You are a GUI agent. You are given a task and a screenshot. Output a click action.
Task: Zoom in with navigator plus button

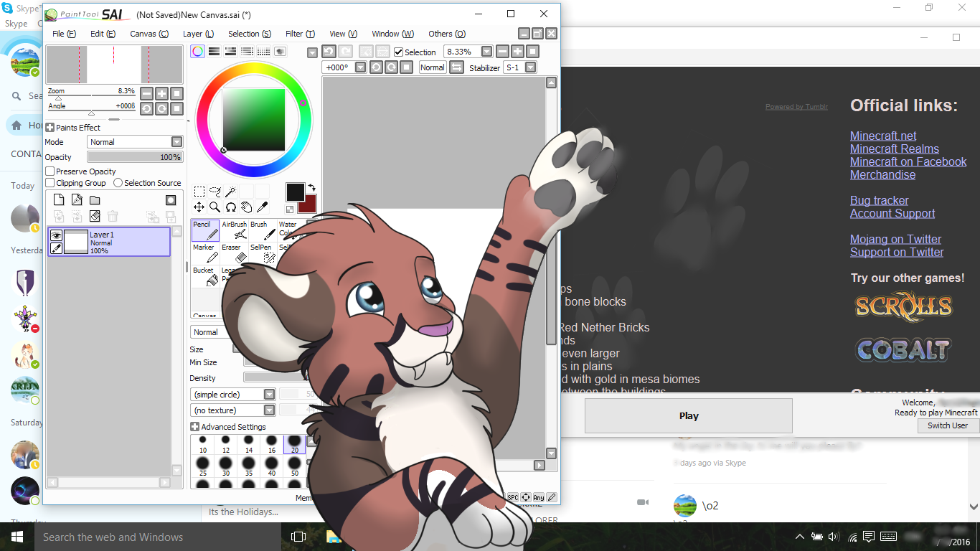coord(161,93)
